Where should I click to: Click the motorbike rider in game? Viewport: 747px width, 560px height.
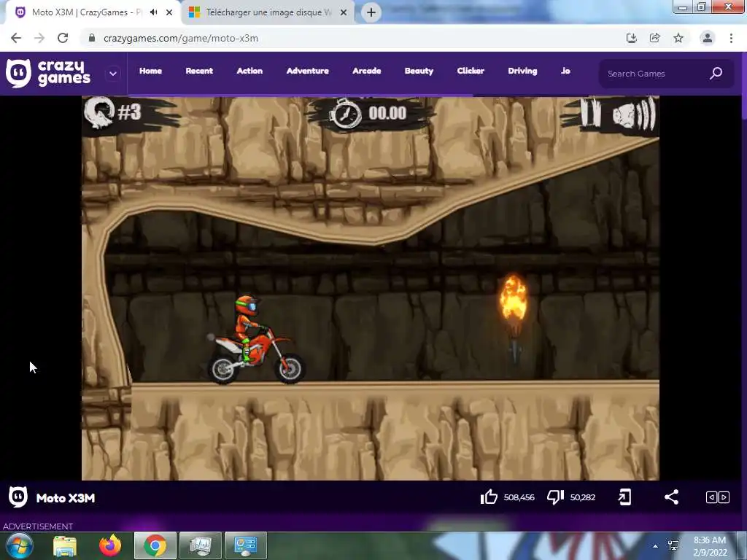[256, 340]
